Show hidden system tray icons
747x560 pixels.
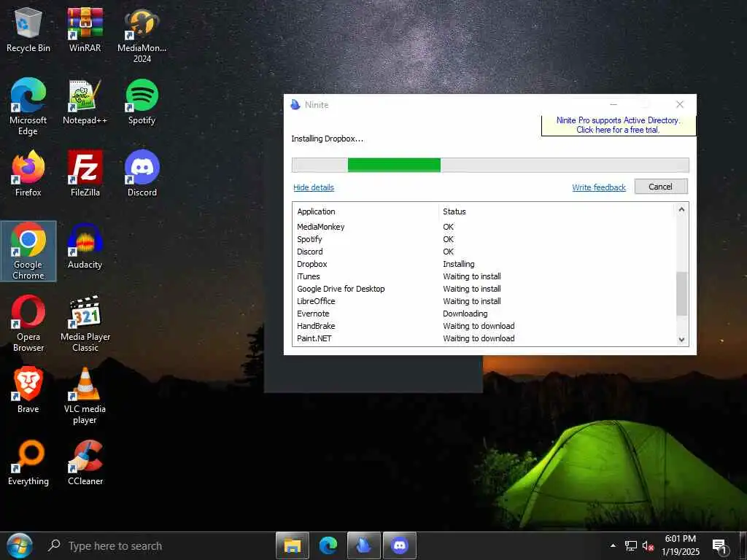[613, 545]
